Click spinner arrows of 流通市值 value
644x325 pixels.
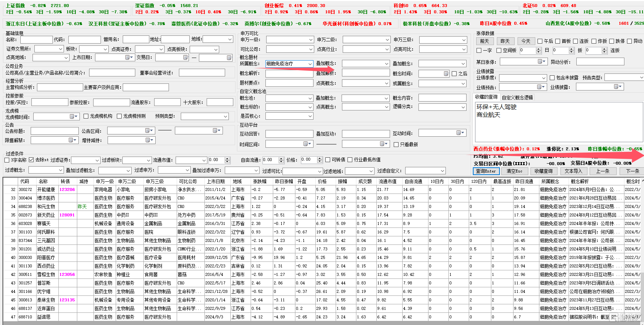227,160
